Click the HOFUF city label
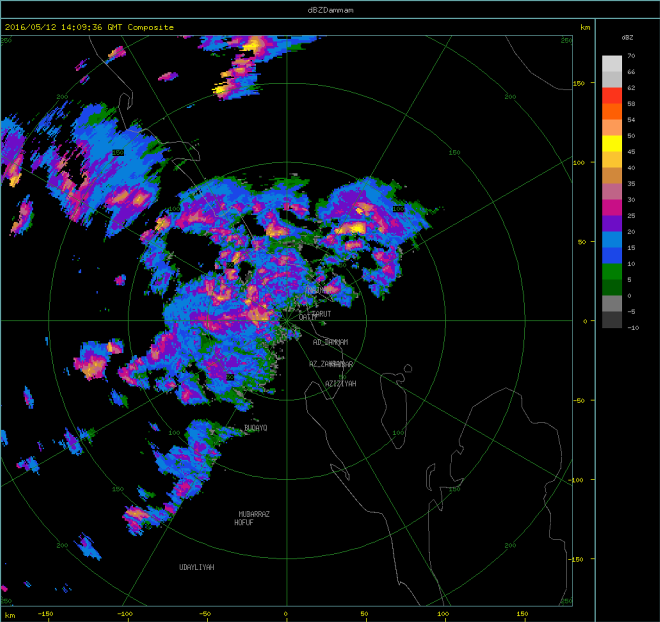This screenshot has width=660, height=622. [x=244, y=523]
